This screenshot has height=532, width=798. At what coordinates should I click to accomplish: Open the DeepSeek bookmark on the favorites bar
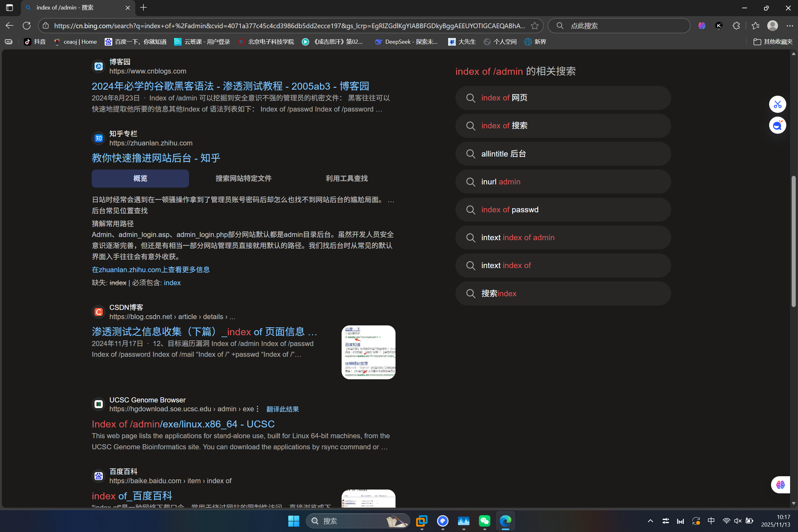click(x=406, y=42)
